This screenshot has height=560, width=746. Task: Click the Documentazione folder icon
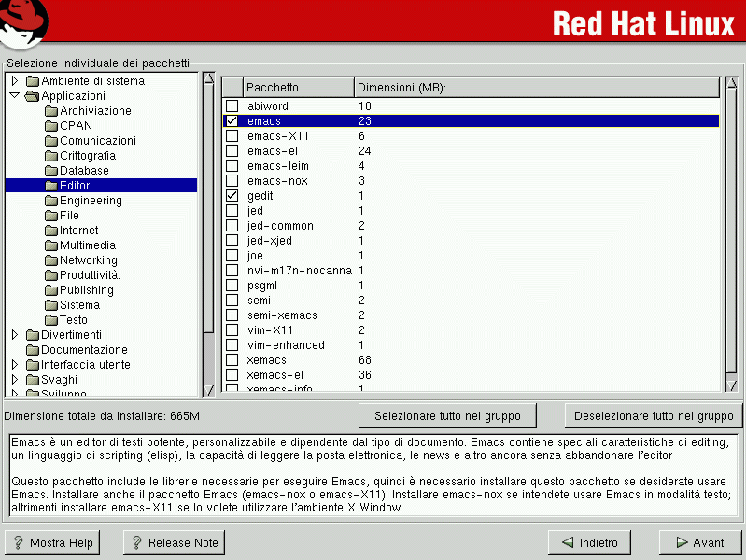tap(33, 350)
